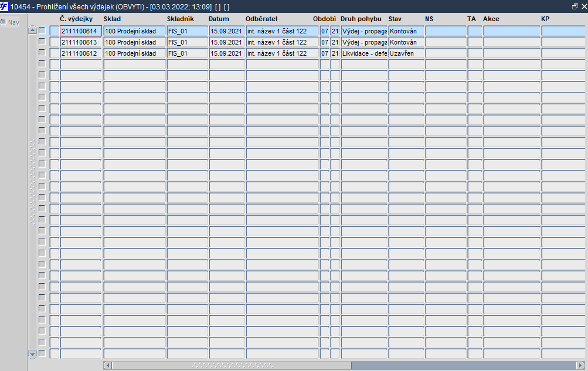Select the Nav radio button
The height and width of the screenshot is (371, 588).
click(4, 22)
